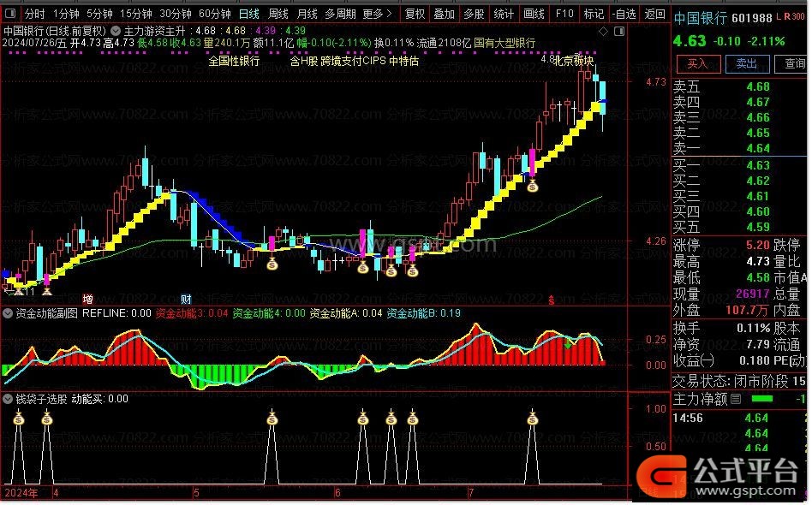
Task: Click the month 7 marker on time axis
Action: [471, 492]
